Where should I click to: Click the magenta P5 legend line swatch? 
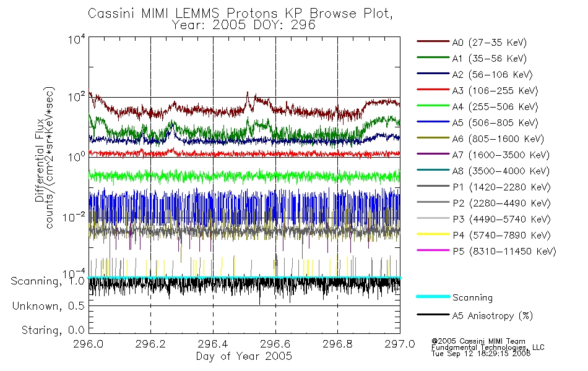[433, 250]
